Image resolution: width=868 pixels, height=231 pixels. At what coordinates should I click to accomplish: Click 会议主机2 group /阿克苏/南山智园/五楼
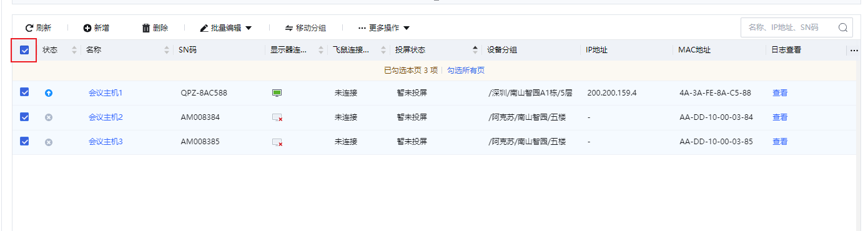[526, 117]
